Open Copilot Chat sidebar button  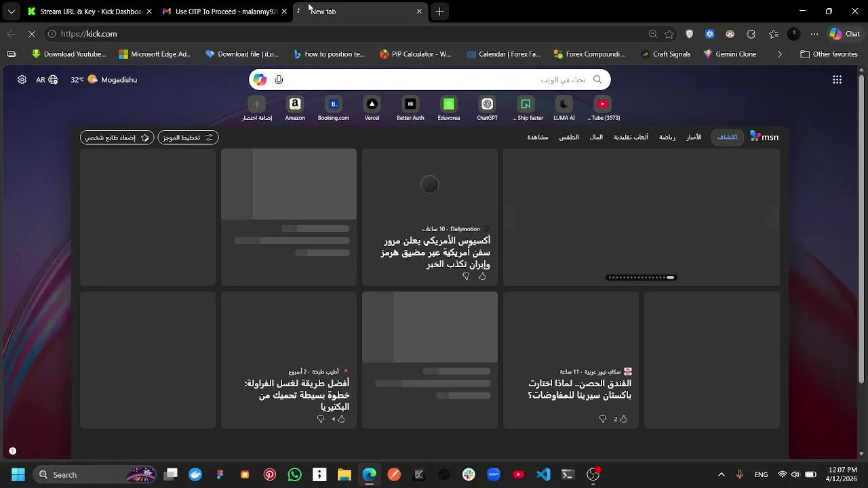pyautogui.click(x=845, y=34)
